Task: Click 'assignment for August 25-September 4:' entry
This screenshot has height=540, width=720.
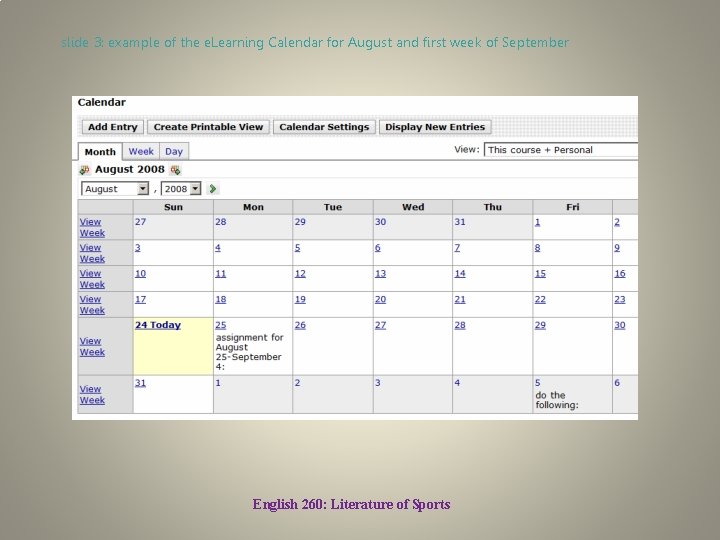Action: (x=250, y=352)
